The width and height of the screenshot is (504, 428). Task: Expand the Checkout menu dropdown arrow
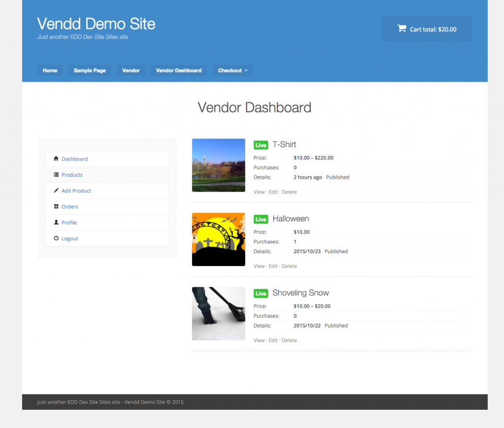click(x=246, y=70)
